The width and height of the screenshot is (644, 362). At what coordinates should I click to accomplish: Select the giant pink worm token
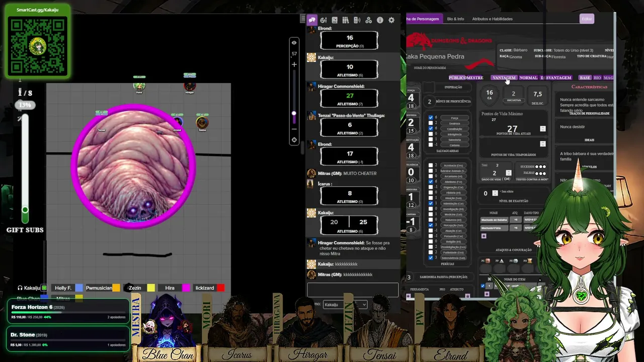click(x=133, y=166)
